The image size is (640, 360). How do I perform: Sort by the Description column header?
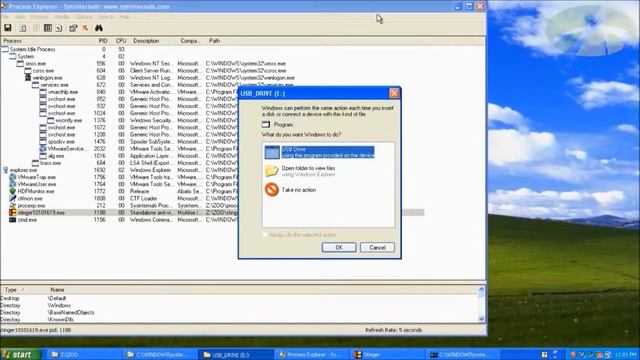(x=153, y=41)
